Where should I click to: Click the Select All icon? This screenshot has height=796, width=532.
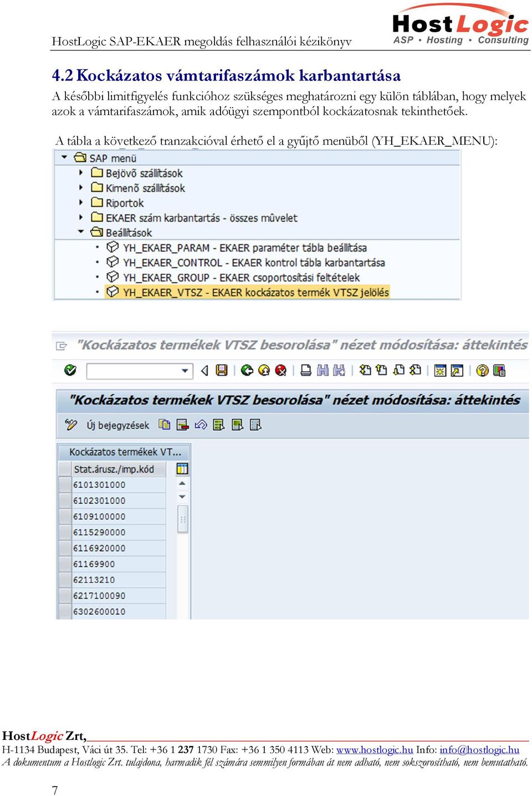tap(219, 425)
